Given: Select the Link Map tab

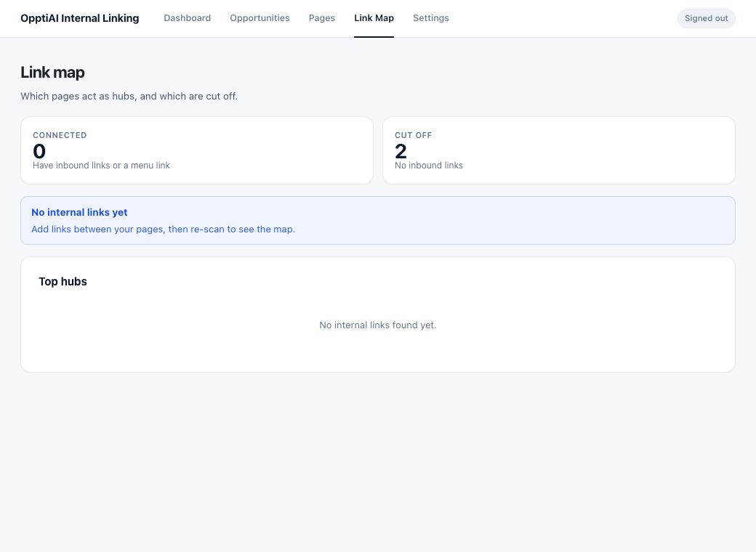Looking at the screenshot, I should pos(374,18).
